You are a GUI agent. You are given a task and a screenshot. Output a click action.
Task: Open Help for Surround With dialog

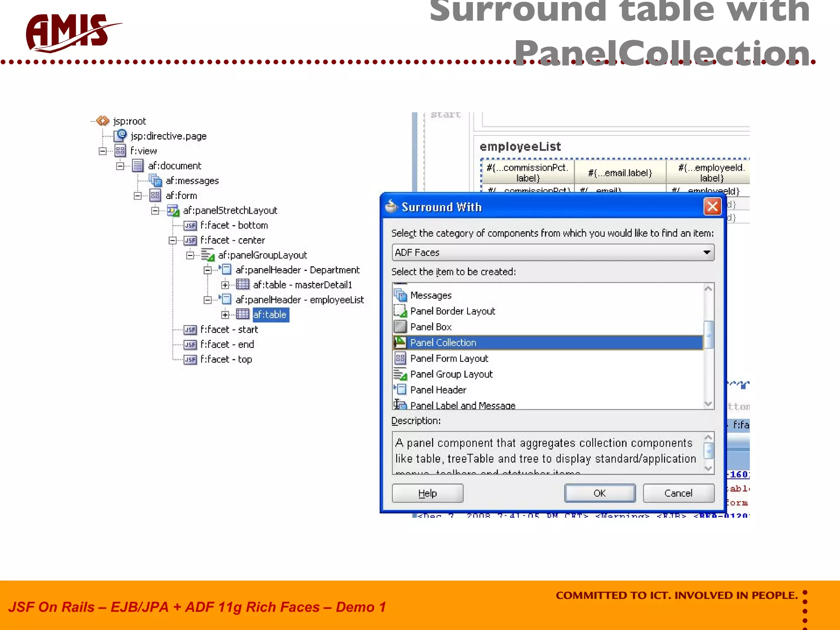427,493
